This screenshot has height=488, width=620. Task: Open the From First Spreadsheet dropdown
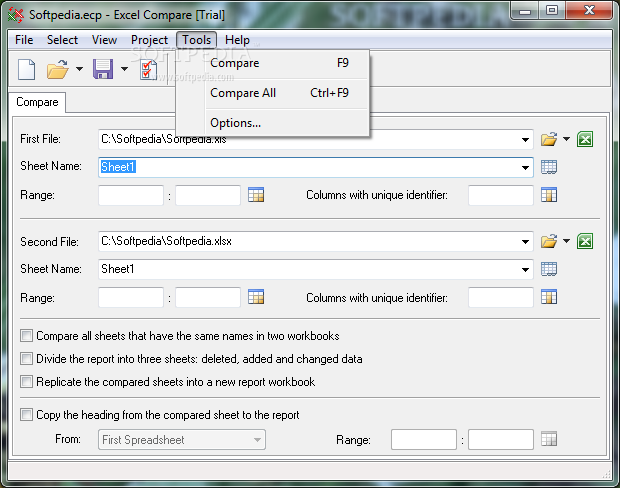(x=182, y=440)
